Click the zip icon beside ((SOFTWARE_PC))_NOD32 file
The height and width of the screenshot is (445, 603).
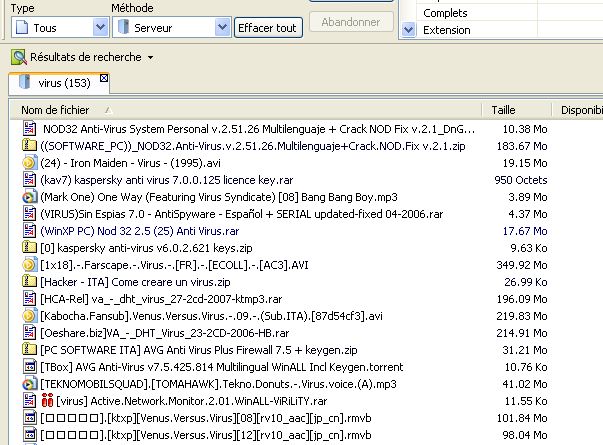(29, 145)
